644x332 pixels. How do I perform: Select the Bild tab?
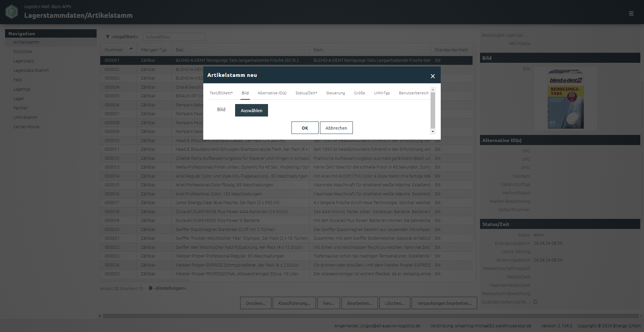pos(245,93)
